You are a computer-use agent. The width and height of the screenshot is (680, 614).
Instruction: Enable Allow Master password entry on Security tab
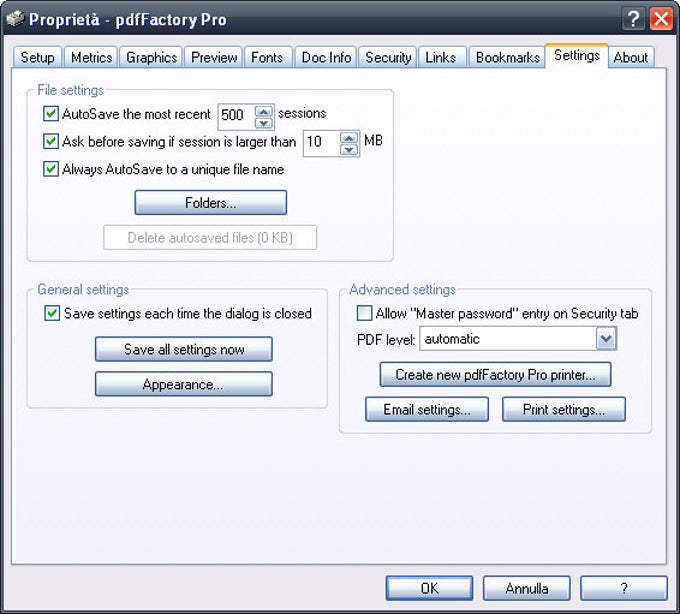pos(364,313)
